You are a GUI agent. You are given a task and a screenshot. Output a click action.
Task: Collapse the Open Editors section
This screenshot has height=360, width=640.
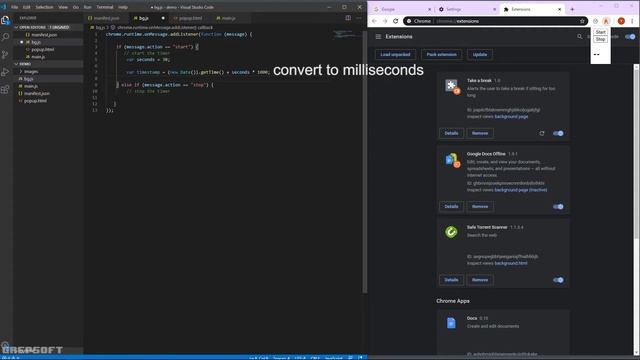[48, 27]
